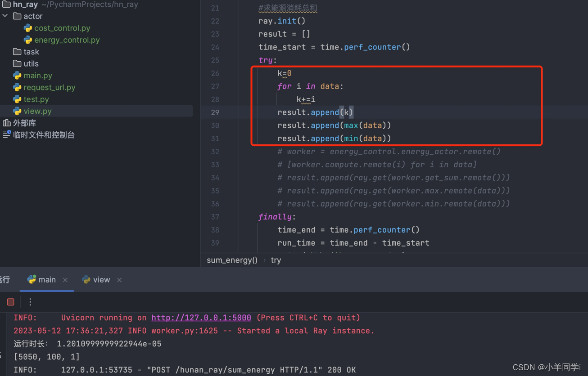The image size is (588, 376).
Task: Click the Python icon of energy_control.py
Action: 28,40
